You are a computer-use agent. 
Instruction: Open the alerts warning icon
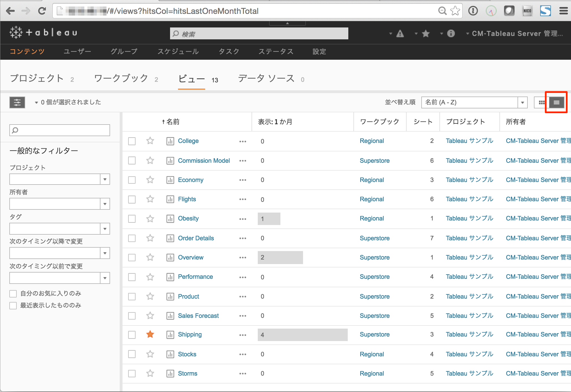tap(400, 33)
